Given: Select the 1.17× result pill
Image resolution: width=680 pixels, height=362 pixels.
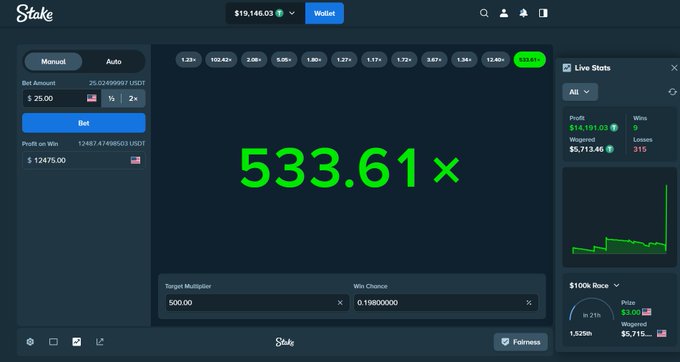Looking at the screenshot, I should point(374,60).
